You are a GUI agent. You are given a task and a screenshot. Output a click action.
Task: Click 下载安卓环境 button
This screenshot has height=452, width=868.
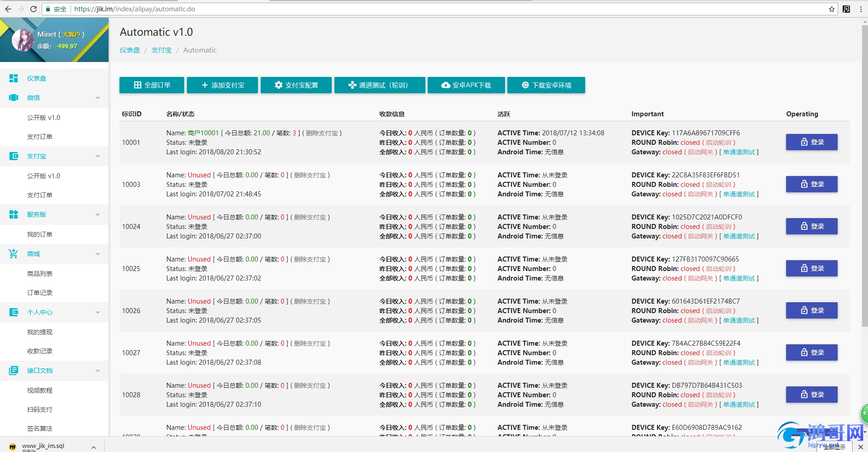click(x=546, y=85)
